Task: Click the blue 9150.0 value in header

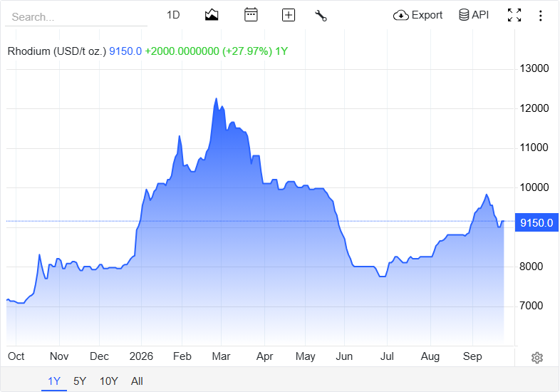Action: pyautogui.click(x=125, y=51)
